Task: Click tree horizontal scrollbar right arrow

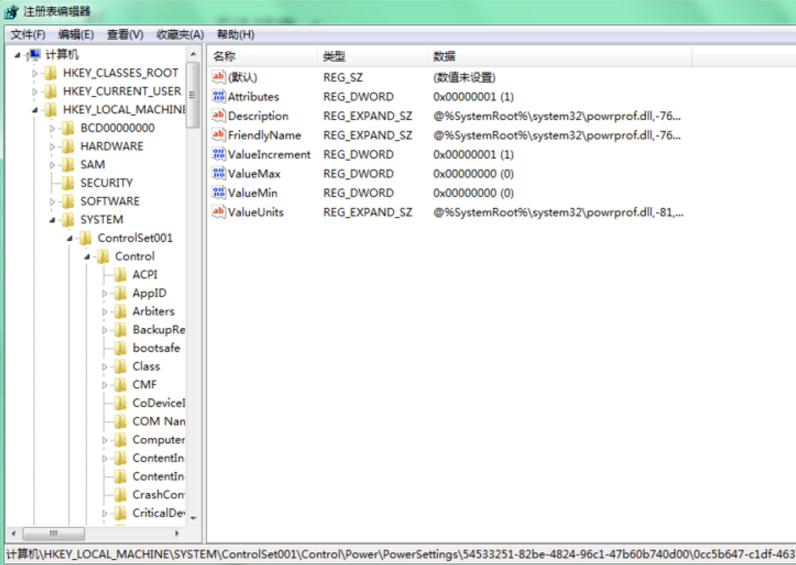Action: pos(177,534)
